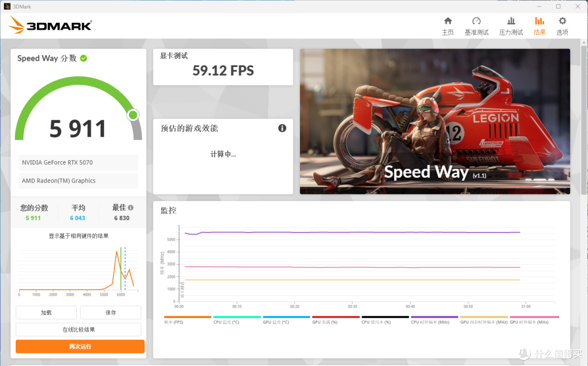
Task: Click the average score value 6 043
Action: coord(78,218)
